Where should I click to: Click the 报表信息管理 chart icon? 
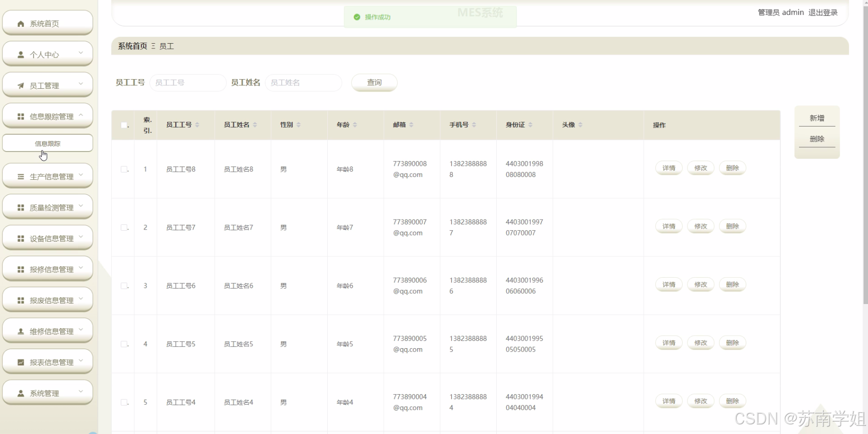pos(20,361)
